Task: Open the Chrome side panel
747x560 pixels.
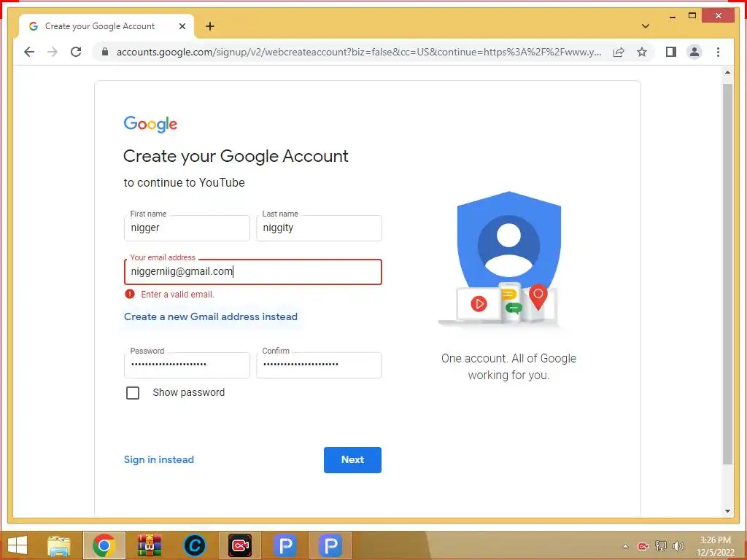Action: [x=671, y=52]
